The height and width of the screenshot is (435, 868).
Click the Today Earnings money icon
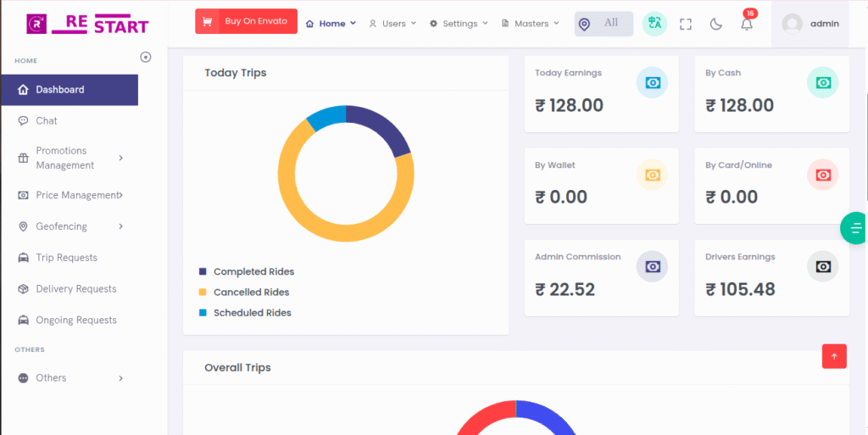pyautogui.click(x=652, y=82)
